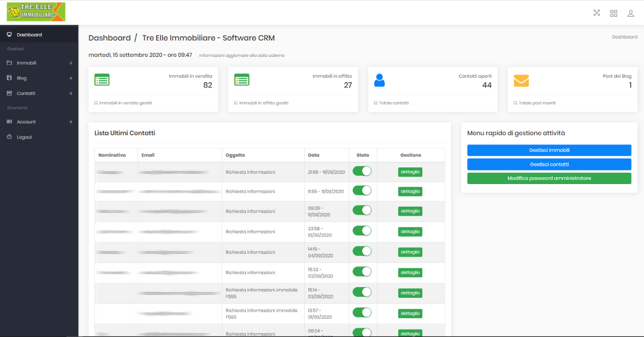Toggle Stato switch for contact dated 21:56 - 11/09/2020
Viewport: 644px width, 337px height.
[x=362, y=171]
